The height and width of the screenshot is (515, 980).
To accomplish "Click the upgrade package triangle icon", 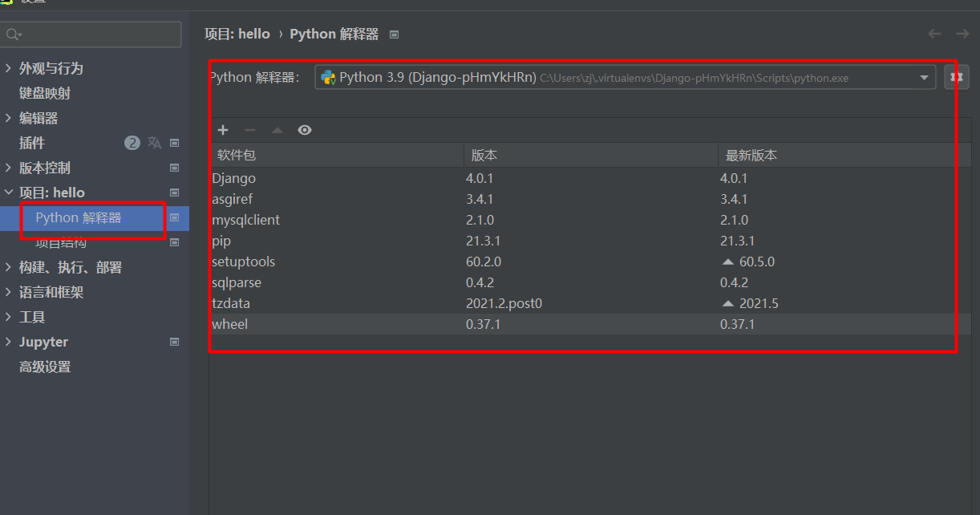I will click(277, 130).
